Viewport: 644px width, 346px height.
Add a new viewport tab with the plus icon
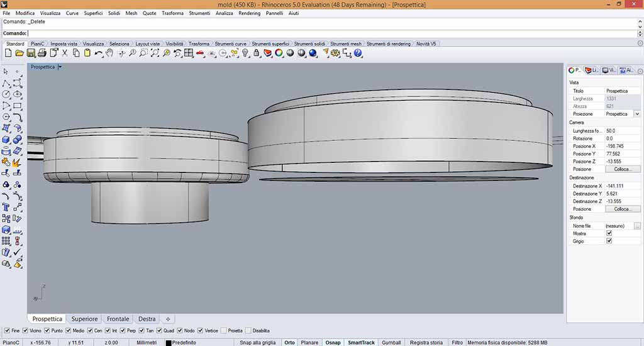pos(168,319)
